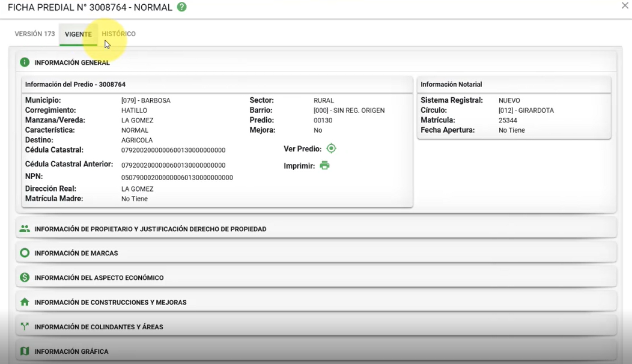Image resolution: width=632 pixels, height=364 pixels.
Task: Expand Información del Aspecto Económico panel
Action: tap(99, 278)
